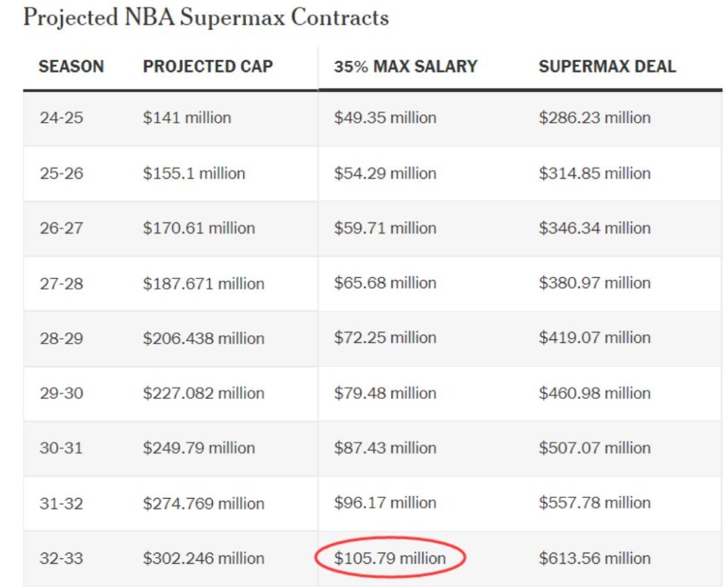Click the $302.246 million projected cap
The height and width of the screenshot is (588, 726).
(203, 558)
